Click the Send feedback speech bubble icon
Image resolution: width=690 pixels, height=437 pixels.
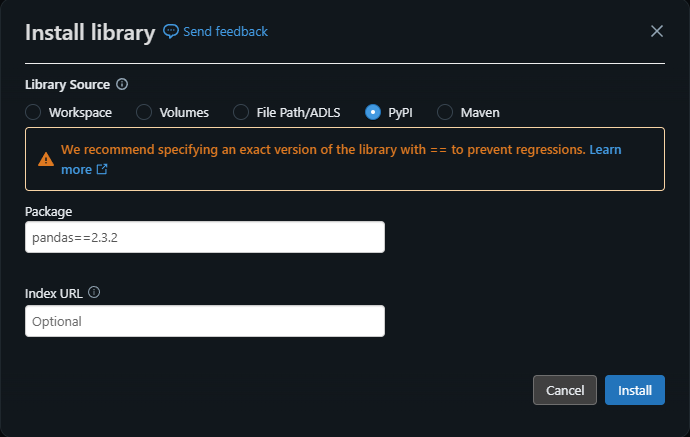(x=170, y=31)
